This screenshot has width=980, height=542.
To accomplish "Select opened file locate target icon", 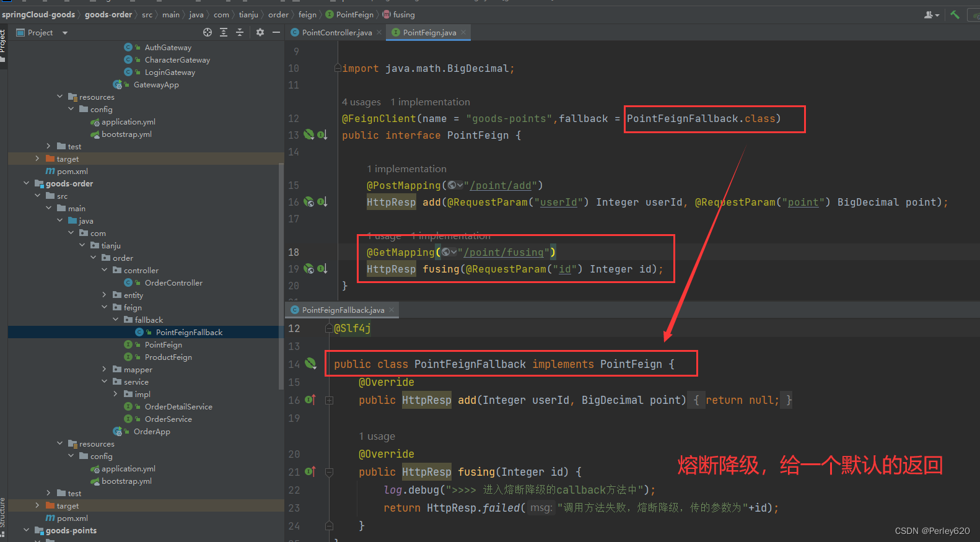I will coord(208,32).
